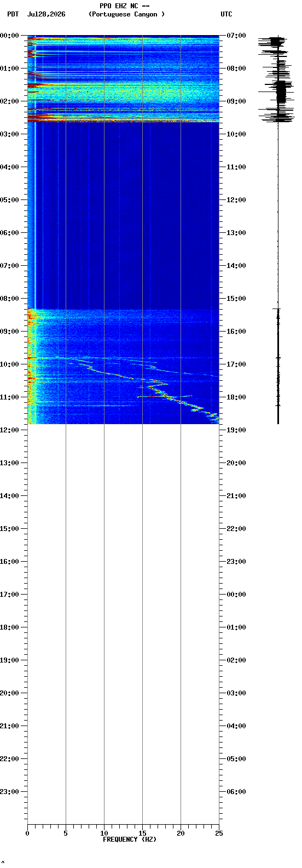Click the PDT axis label "20:00"
Viewport: 302px width, 868px height.
(10, 693)
